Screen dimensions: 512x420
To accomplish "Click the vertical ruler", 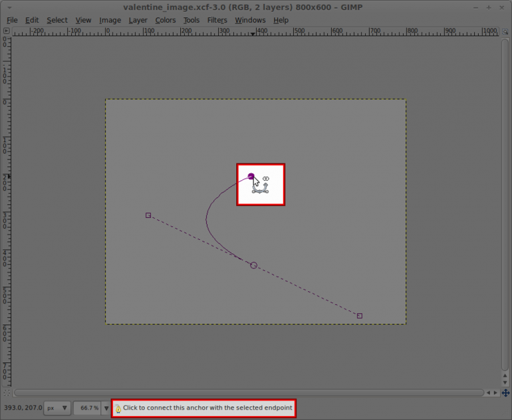I will (x=7, y=211).
